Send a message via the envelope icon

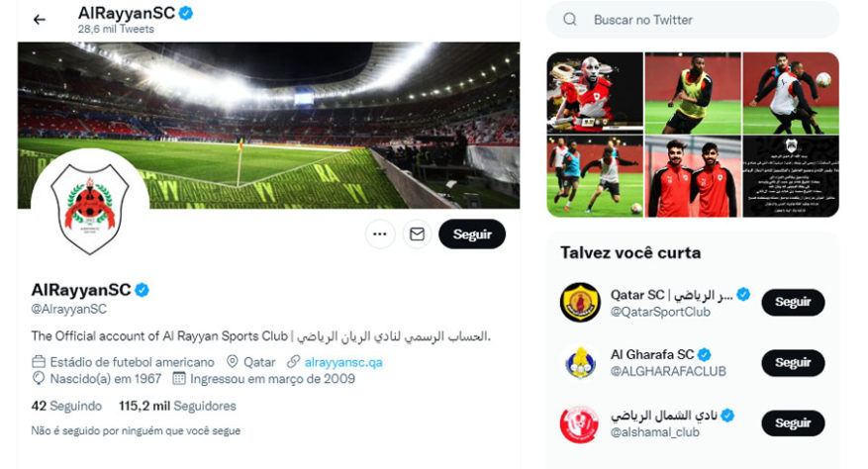click(417, 234)
